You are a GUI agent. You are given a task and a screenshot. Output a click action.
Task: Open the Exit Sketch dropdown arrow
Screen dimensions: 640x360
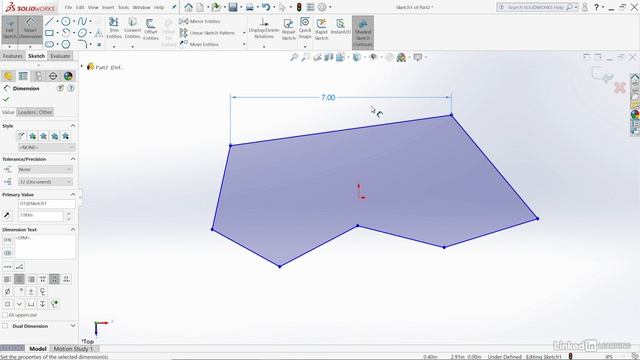[x=9, y=46]
